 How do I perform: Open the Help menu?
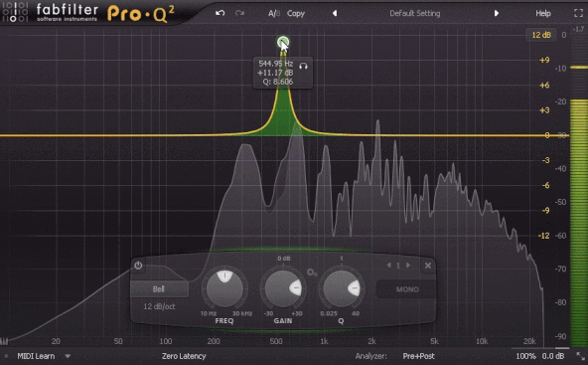click(543, 14)
